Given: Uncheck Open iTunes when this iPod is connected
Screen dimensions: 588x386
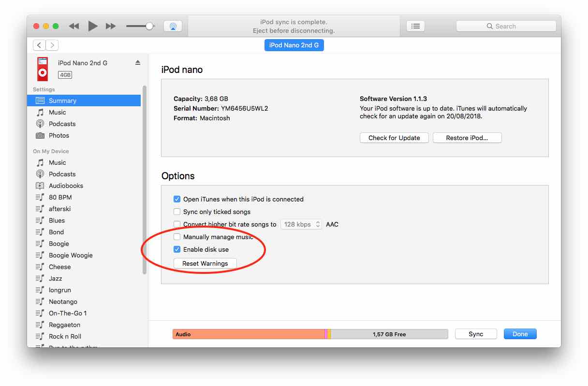Looking at the screenshot, I should (177, 199).
